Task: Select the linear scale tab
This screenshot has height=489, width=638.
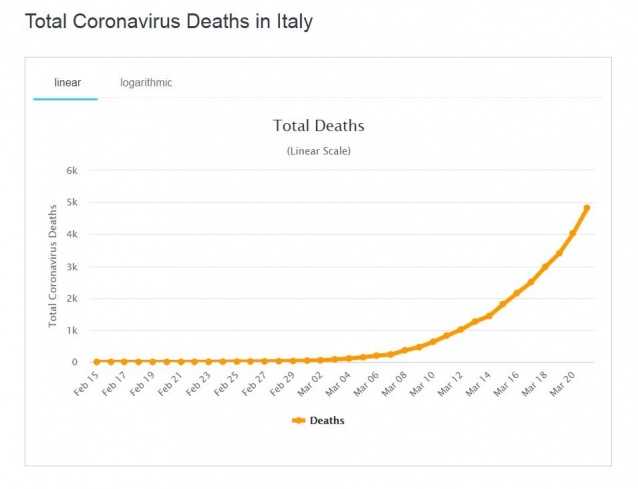Action: (67, 83)
